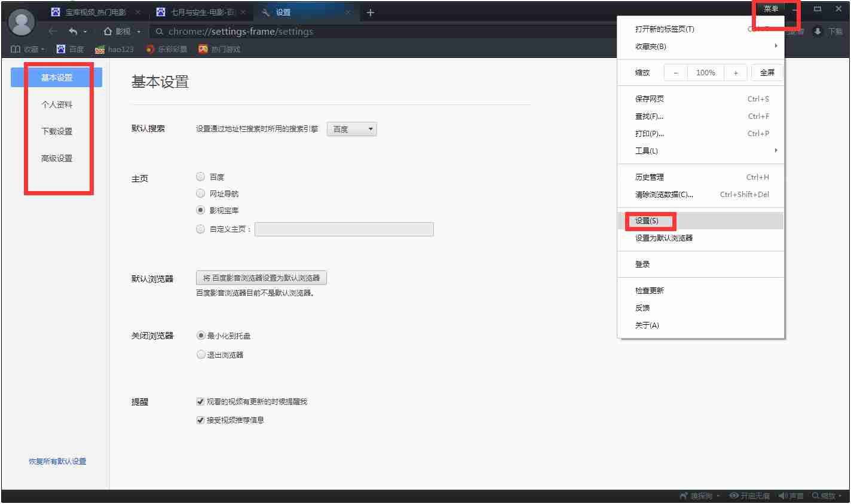The image size is (851, 504).
Task: Choose 历史管理 menu item
Action: coord(700,177)
